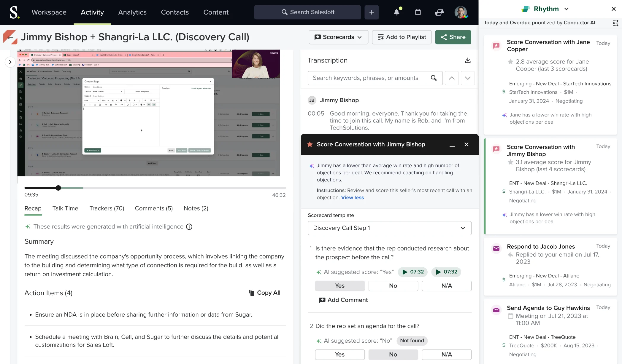Jump to previous transcript search match

click(x=452, y=78)
